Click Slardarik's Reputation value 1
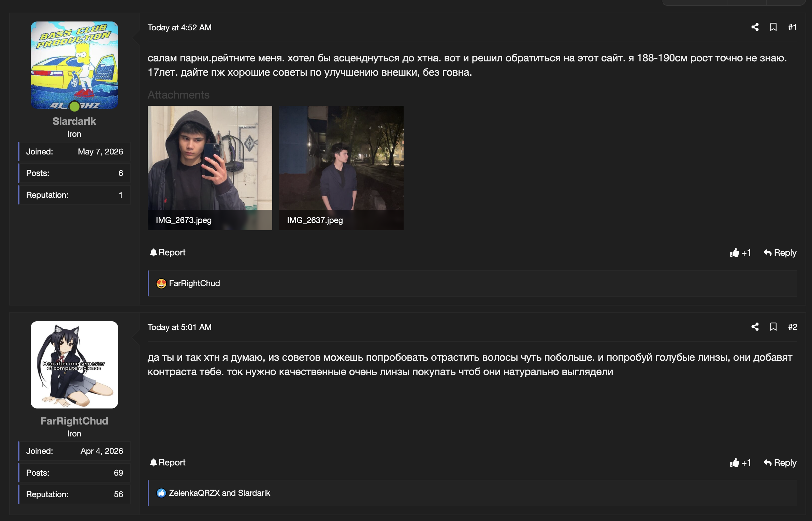Image resolution: width=812 pixels, height=521 pixels. (121, 195)
